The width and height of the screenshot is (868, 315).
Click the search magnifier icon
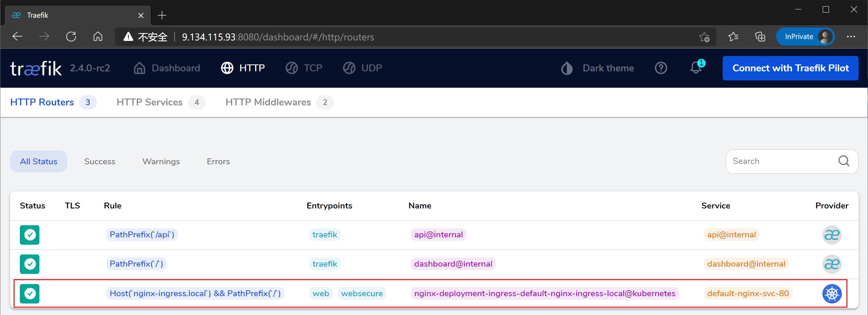[844, 161]
